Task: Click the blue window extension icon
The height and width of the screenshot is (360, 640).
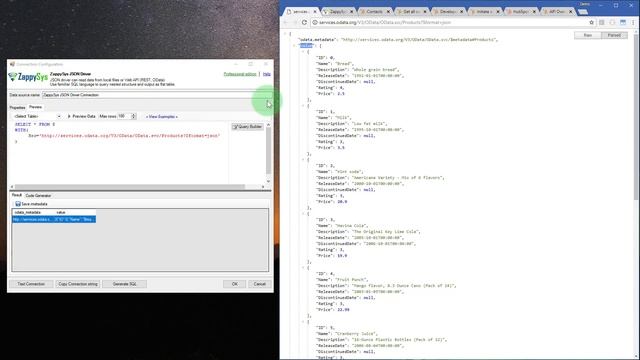Action: tap(623, 22)
